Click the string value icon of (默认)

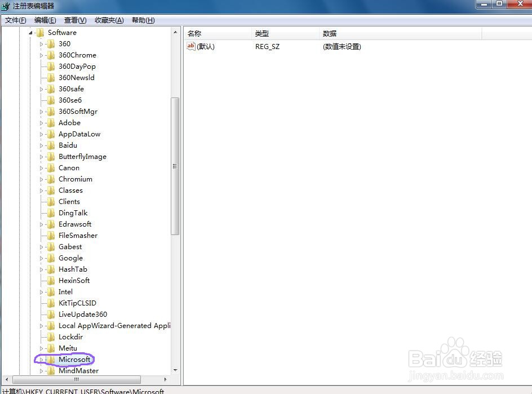tap(191, 46)
